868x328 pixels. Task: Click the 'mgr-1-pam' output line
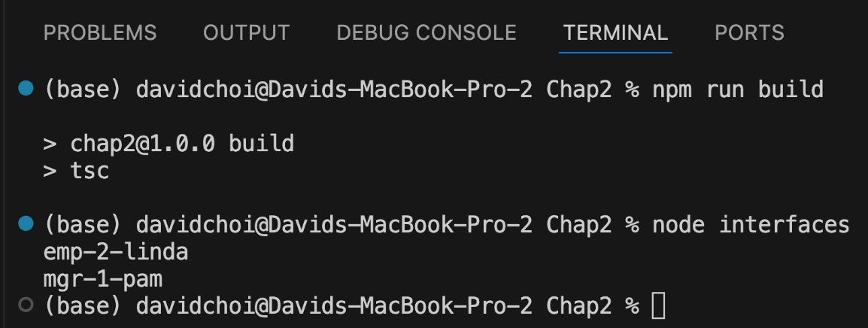(x=103, y=278)
